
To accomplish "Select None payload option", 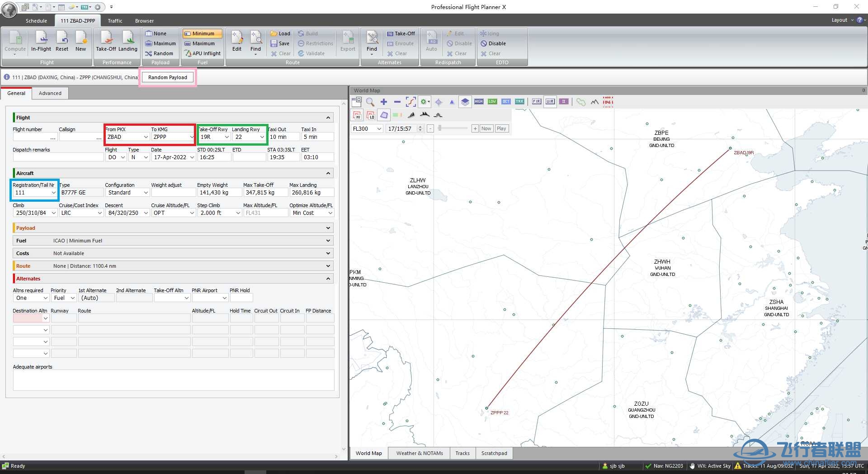I will pyautogui.click(x=156, y=33).
